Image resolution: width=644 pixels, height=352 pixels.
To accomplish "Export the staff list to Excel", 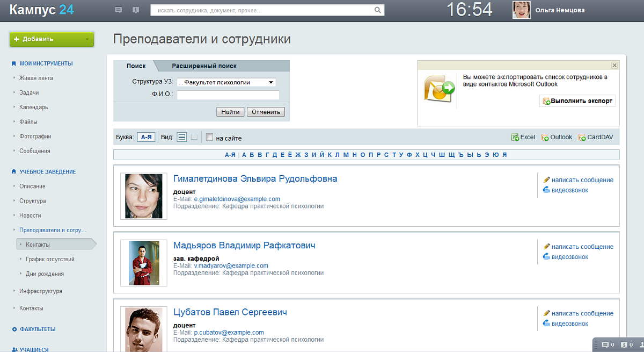I will 523,137.
